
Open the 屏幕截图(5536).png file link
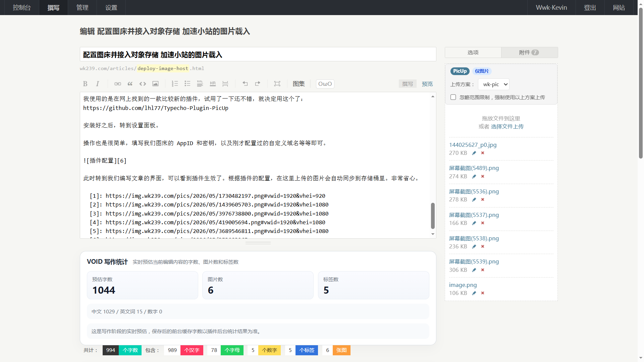(474, 191)
